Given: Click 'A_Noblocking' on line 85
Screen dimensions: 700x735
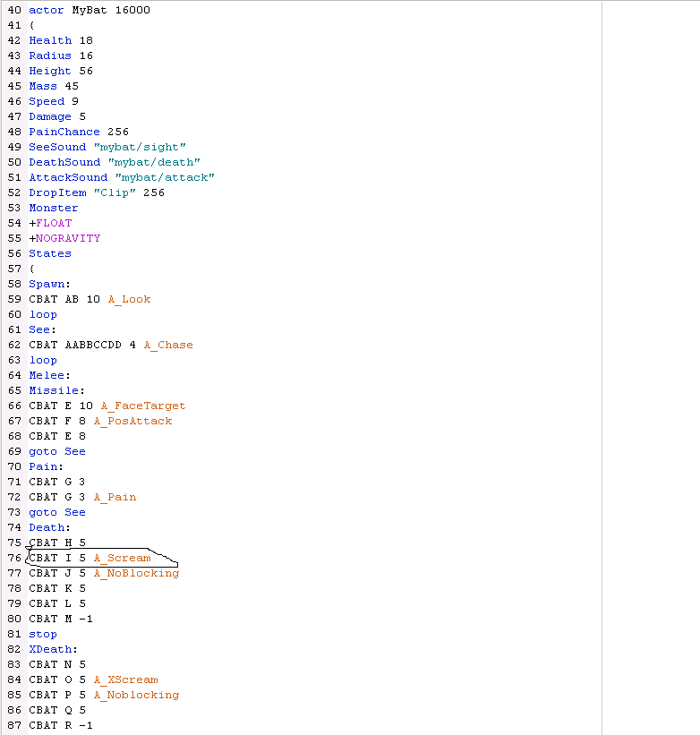Looking at the screenshot, I should (x=136, y=696).
